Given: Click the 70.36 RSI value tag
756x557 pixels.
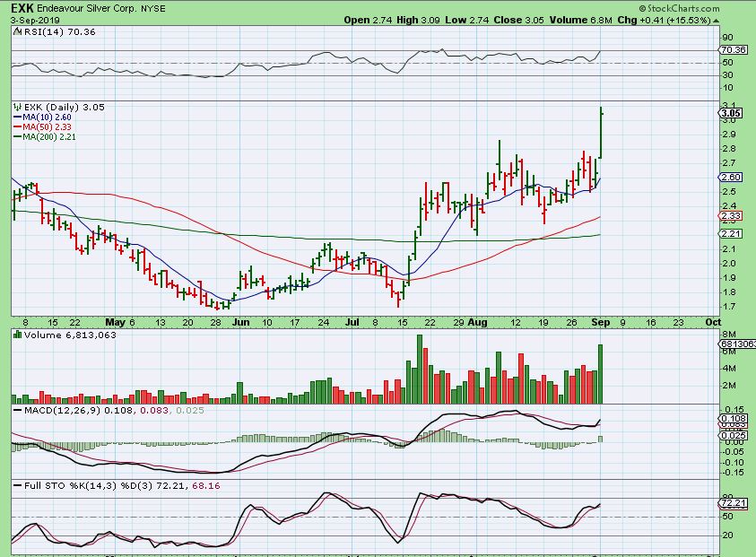Looking at the screenshot, I should coord(733,49).
